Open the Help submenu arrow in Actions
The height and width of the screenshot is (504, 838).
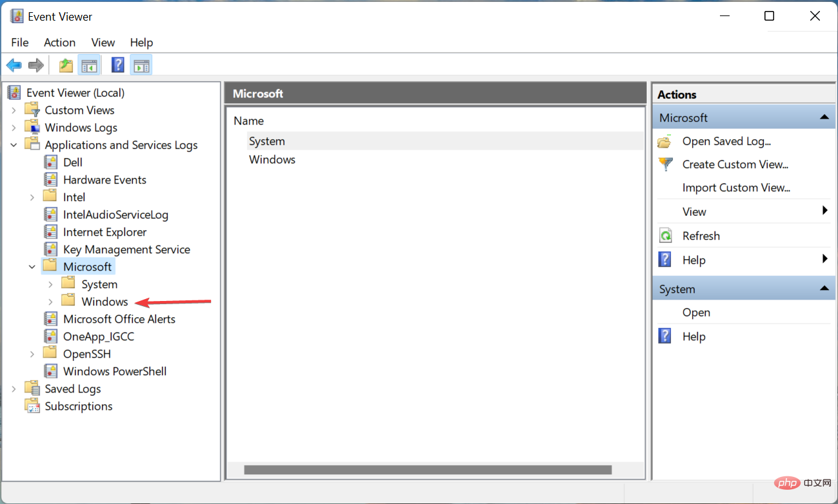[825, 259]
